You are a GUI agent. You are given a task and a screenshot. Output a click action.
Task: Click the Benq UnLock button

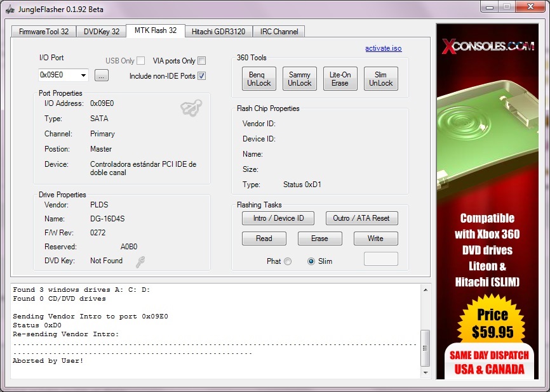click(259, 79)
